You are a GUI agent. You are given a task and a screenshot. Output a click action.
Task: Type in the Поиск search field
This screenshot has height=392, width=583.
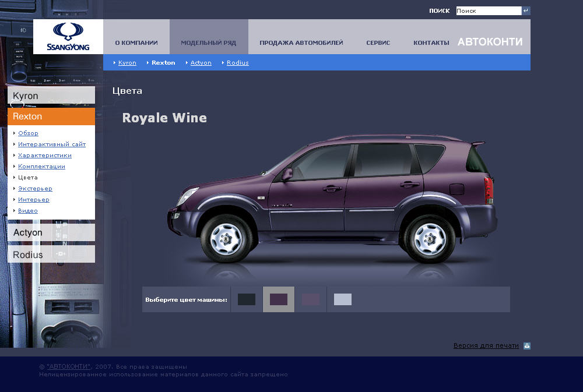[488, 10]
